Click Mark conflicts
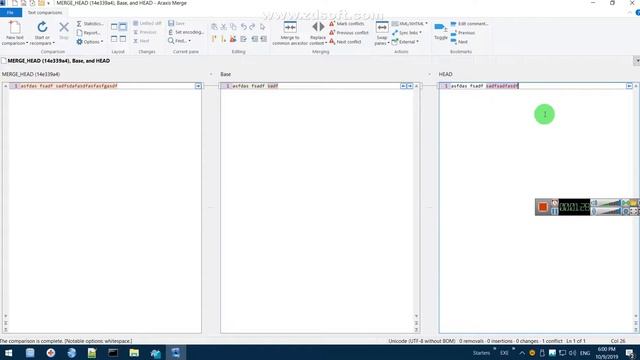The image size is (640, 360). pyautogui.click(x=347, y=24)
